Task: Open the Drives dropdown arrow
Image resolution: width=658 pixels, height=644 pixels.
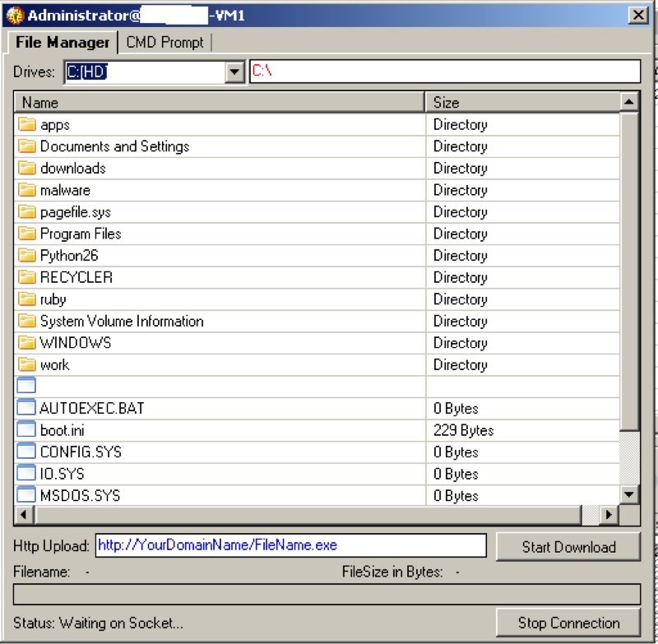Action: point(235,72)
